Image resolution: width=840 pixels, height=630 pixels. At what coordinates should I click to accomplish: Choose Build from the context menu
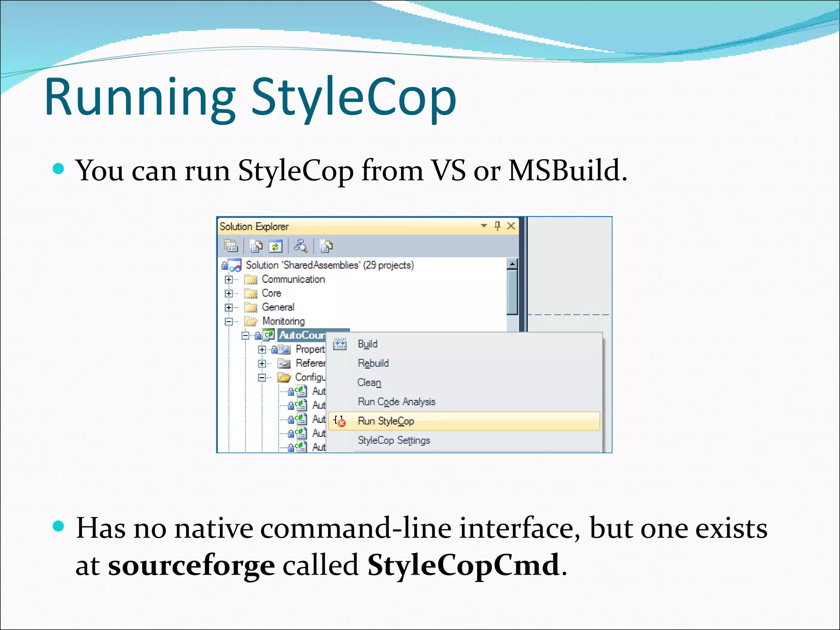pos(464,344)
